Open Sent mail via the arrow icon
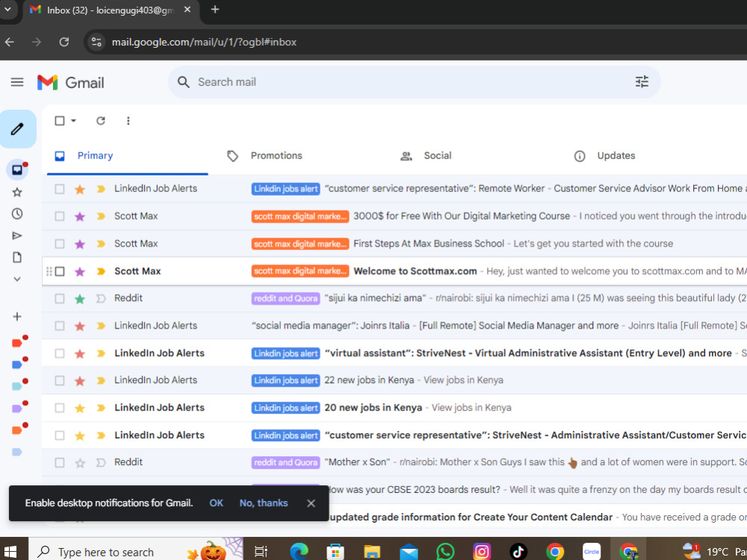The image size is (747, 560). pos(17,236)
